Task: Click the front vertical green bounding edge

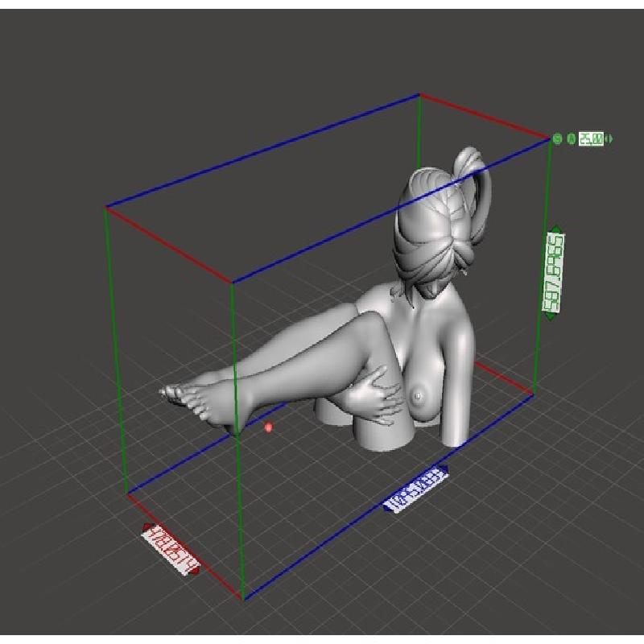Action: click(237, 483)
